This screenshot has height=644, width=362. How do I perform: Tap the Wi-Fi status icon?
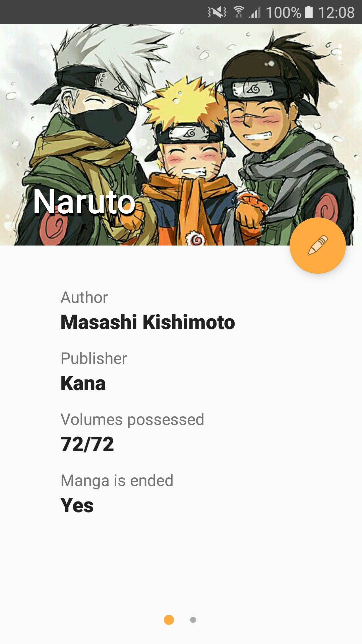point(239,12)
